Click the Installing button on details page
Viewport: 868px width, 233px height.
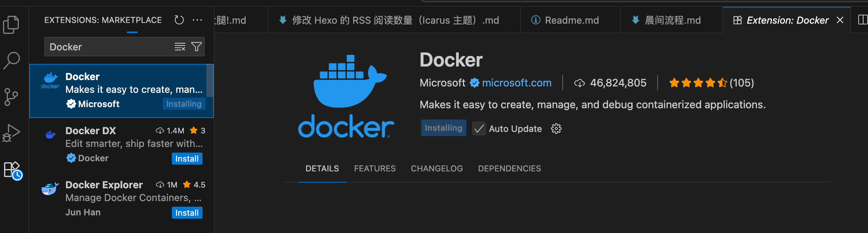tap(443, 128)
